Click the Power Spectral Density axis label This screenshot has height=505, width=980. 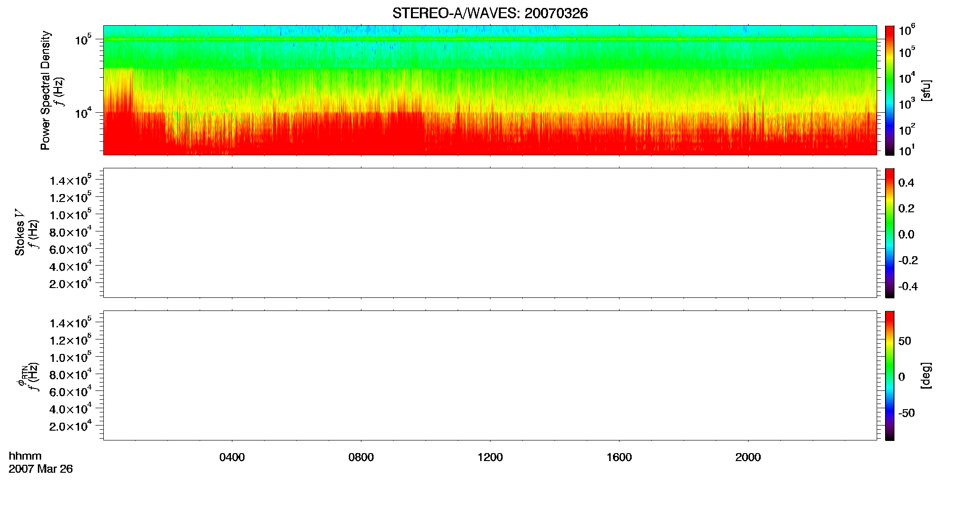[x=45, y=90]
